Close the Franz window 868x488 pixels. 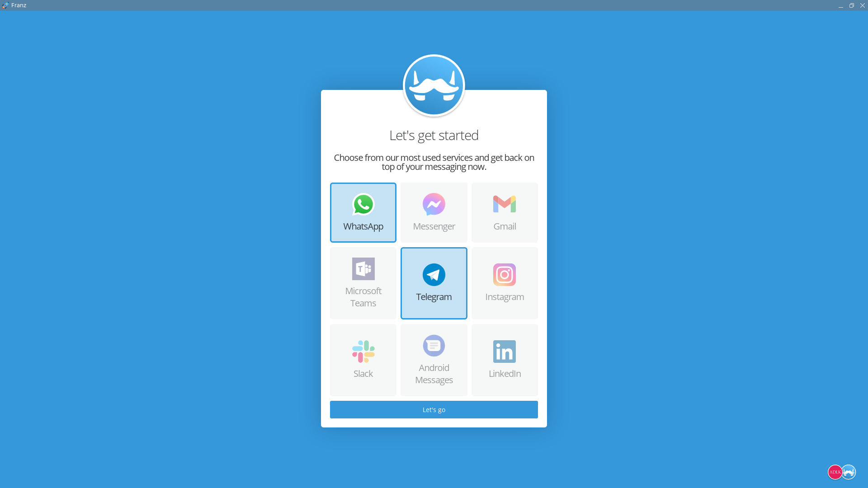point(863,5)
